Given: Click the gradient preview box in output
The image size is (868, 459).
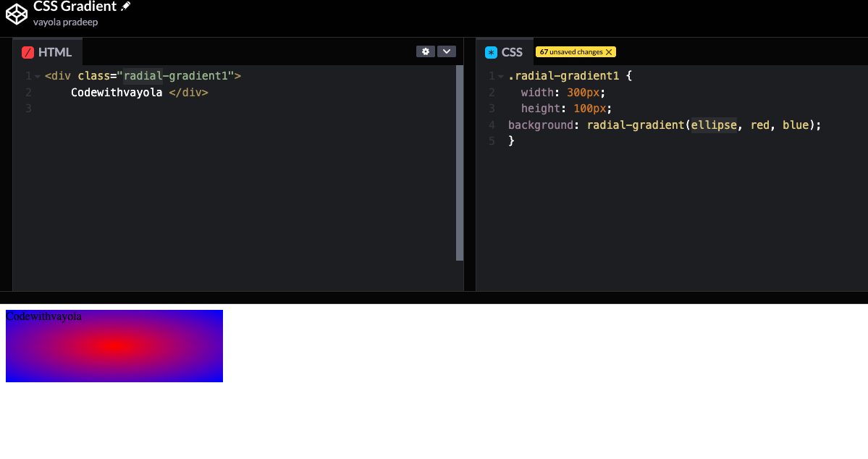Looking at the screenshot, I should coord(114,346).
